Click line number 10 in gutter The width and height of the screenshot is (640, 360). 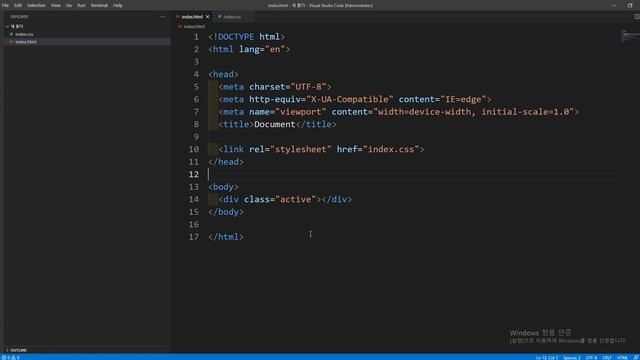pyautogui.click(x=194, y=149)
